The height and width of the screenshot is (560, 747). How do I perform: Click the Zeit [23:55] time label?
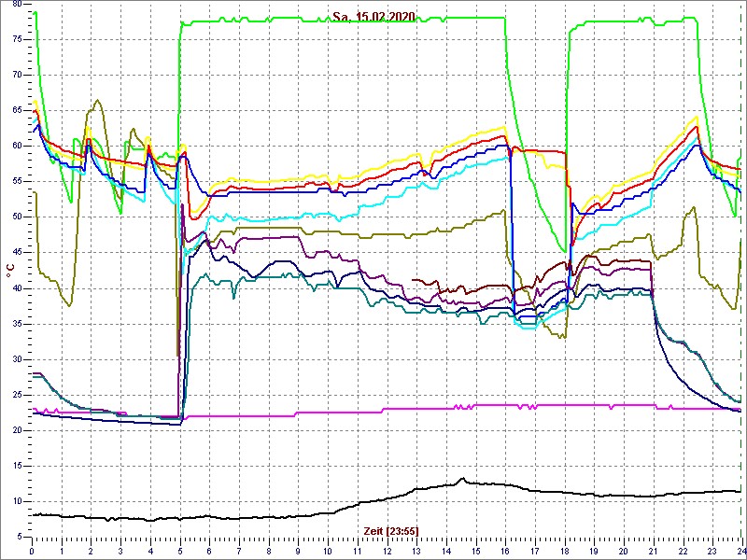point(390,531)
